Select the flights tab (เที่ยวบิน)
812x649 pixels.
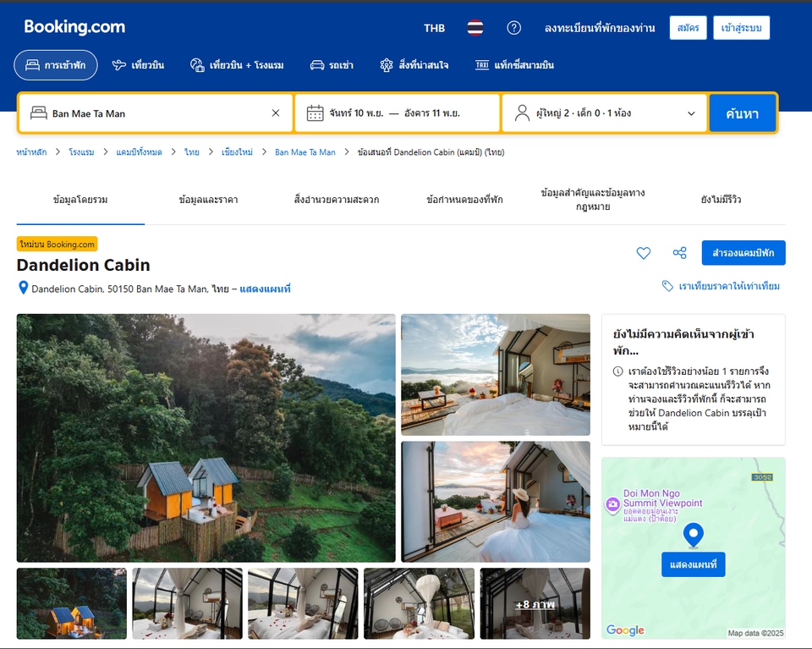138,65
